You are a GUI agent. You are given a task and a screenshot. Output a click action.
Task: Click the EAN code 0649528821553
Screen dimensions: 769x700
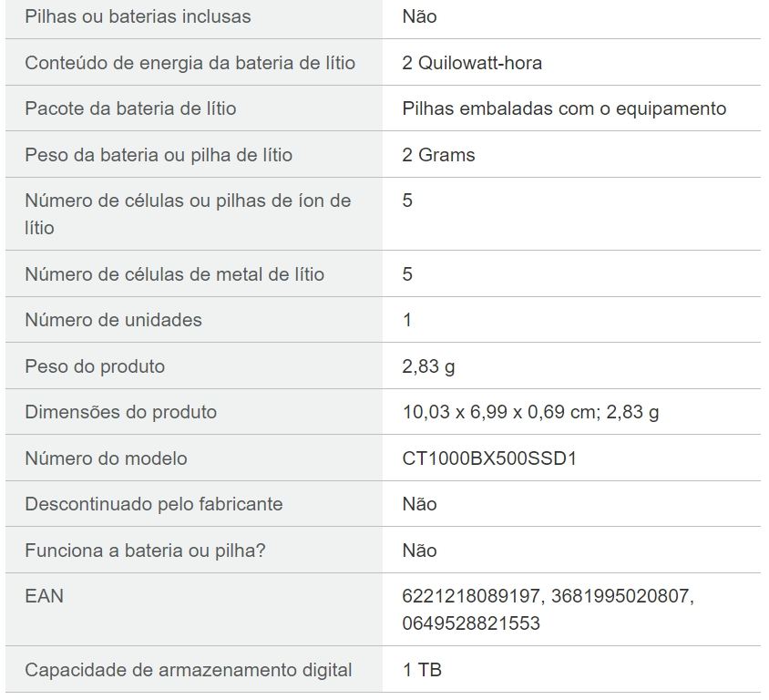[x=471, y=623]
